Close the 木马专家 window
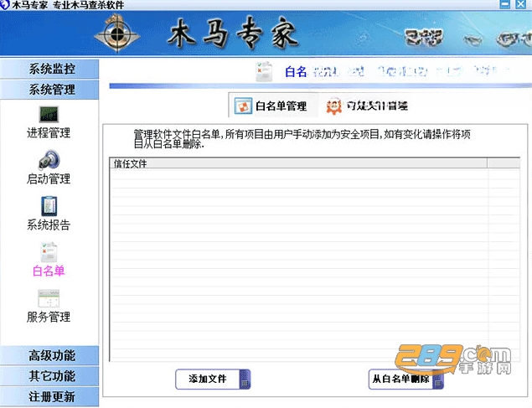Screen dimensions: 532x408 (521, 4)
